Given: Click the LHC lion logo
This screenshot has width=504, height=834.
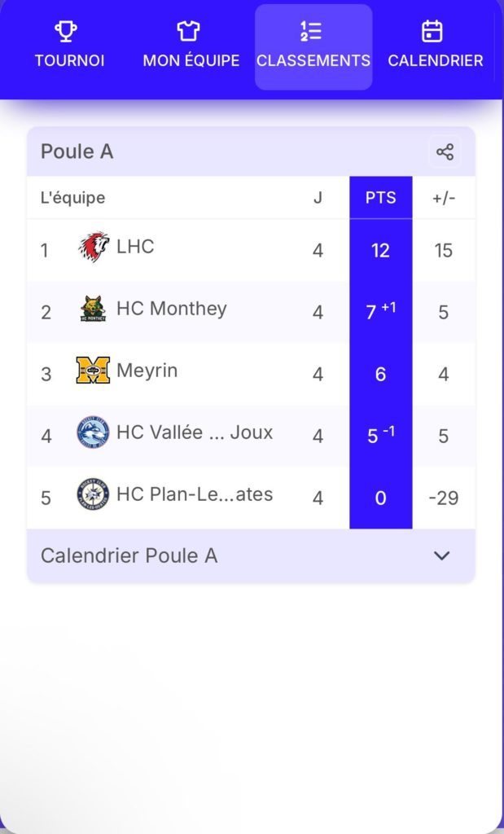Looking at the screenshot, I should click(94, 247).
